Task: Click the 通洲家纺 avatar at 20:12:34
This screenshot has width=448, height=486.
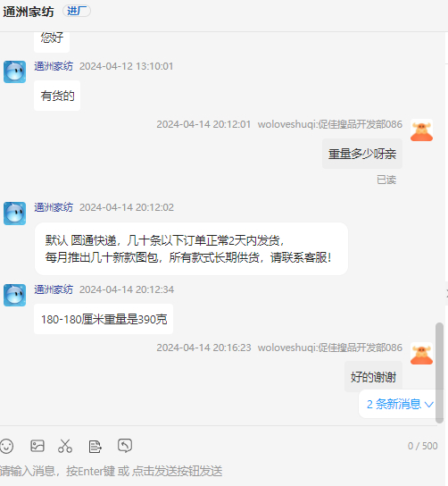Action: (x=14, y=295)
